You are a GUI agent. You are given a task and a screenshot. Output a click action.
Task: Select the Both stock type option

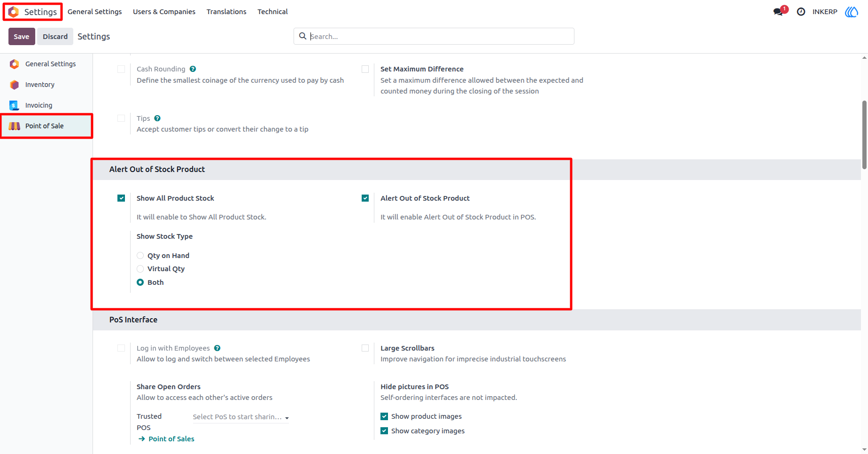[140, 282]
